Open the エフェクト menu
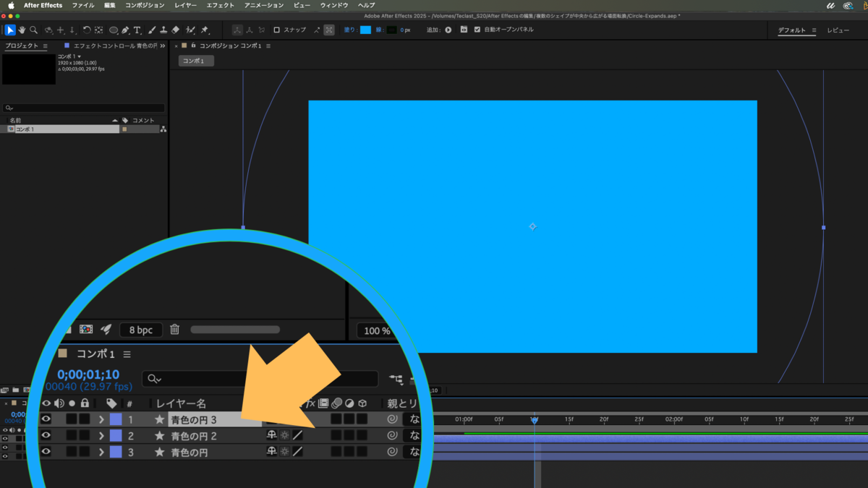The height and width of the screenshot is (488, 868). pyautogui.click(x=220, y=5)
